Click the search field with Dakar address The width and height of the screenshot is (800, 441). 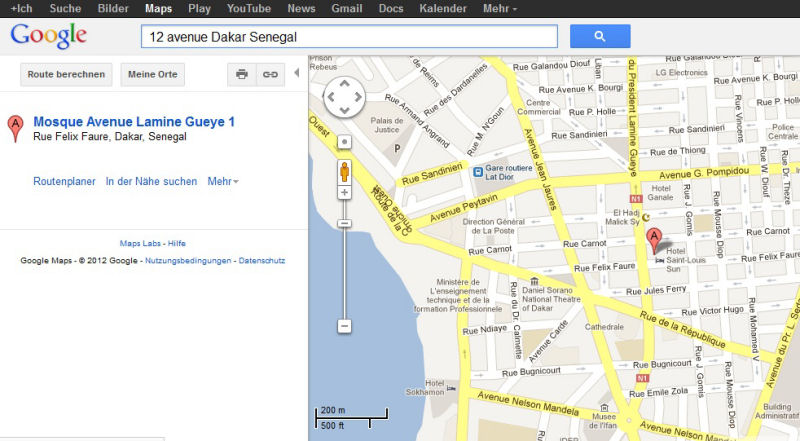click(349, 37)
